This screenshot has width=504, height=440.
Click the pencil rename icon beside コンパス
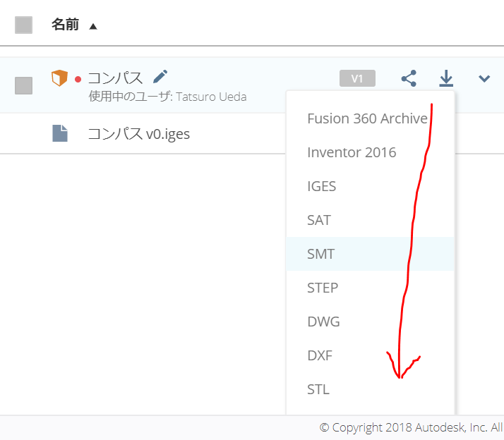(160, 76)
